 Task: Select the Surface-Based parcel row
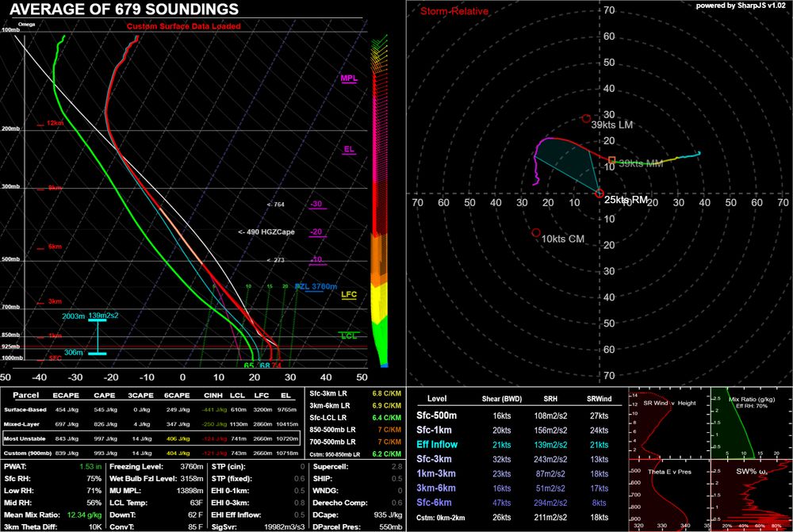[151, 410]
